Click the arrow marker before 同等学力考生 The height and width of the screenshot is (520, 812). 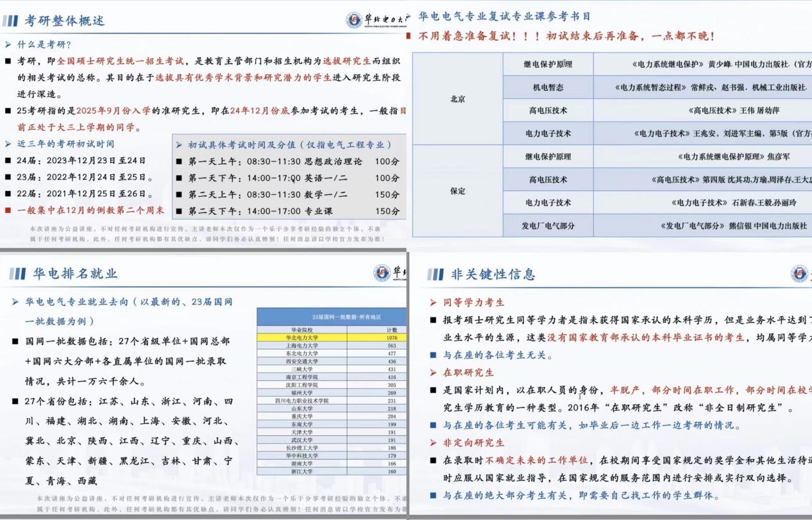[434, 302]
